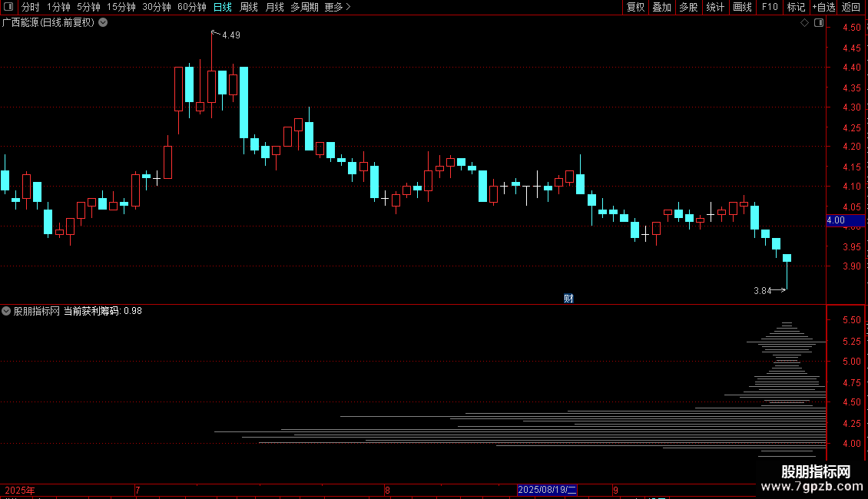Select the 30分钟 period
The width and height of the screenshot is (868, 499).
pyautogui.click(x=156, y=7)
